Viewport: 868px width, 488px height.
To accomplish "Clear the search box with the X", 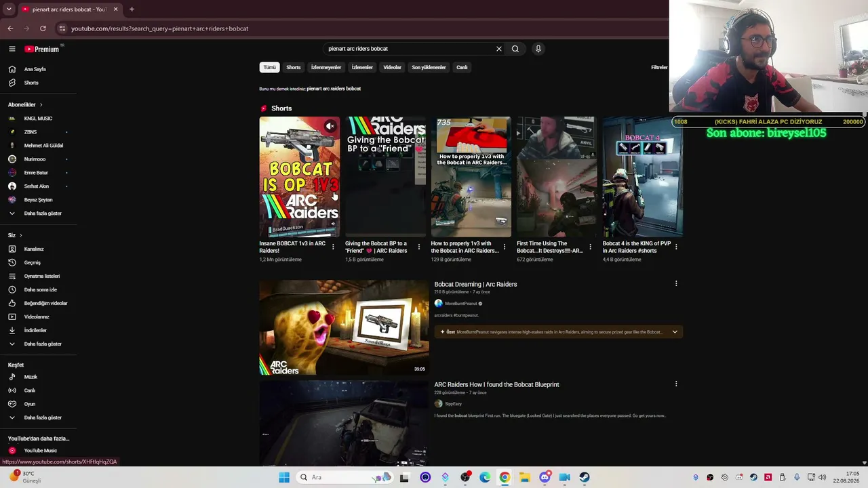I will pyautogui.click(x=499, y=49).
